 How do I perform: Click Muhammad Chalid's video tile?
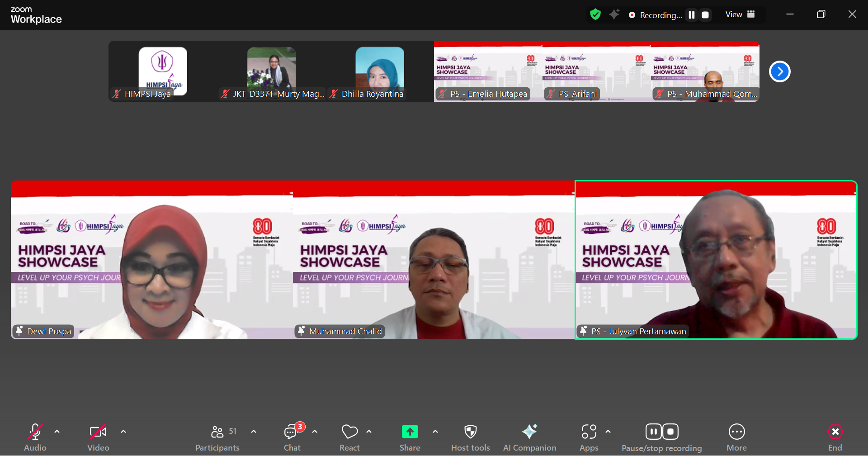[434, 260]
